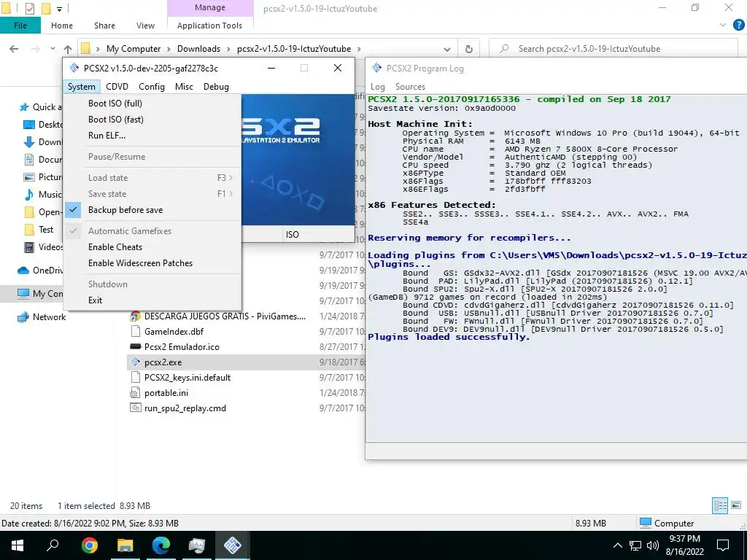Choose Boot ISO (full)
The image size is (747, 560).
coord(152,104)
